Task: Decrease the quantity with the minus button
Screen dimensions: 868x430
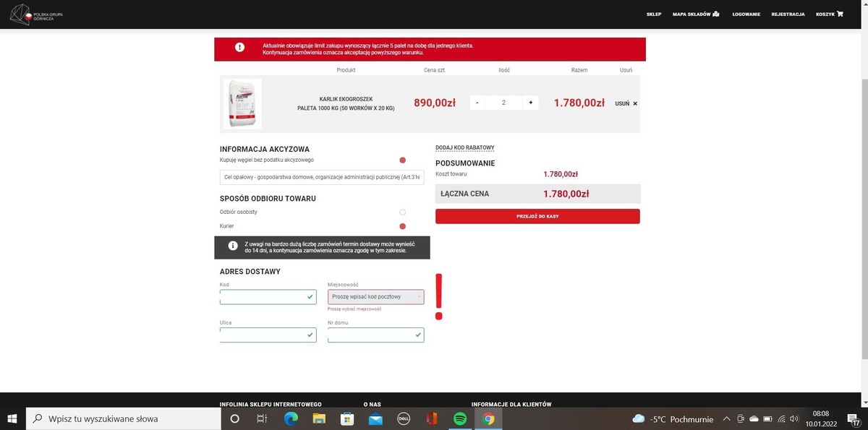Action: click(477, 103)
